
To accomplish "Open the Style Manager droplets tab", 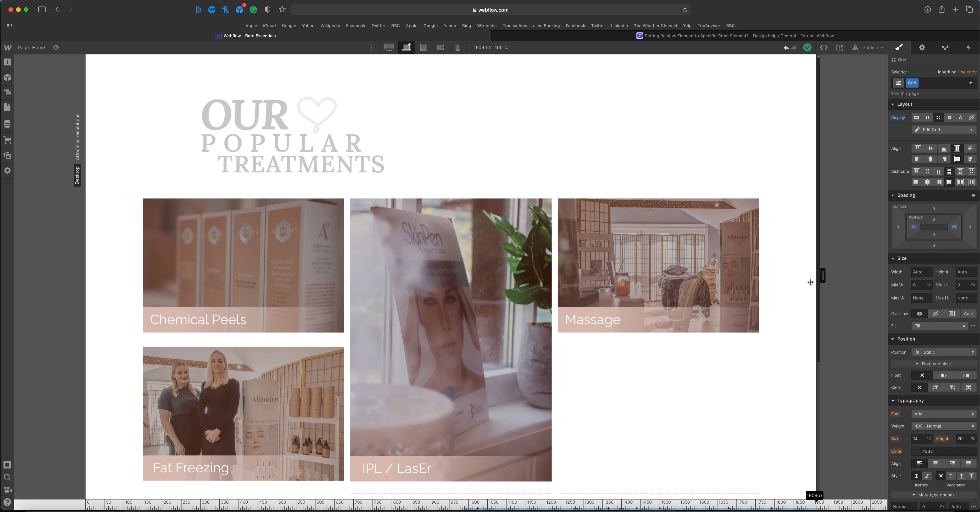I will (x=945, y=48).
